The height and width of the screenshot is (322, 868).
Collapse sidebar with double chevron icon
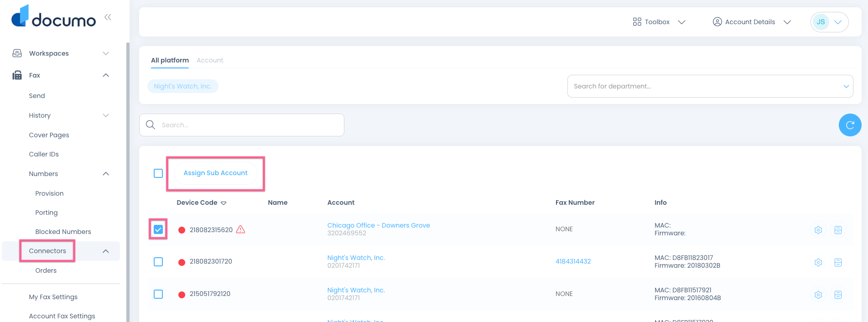click(x=108, y=17)
